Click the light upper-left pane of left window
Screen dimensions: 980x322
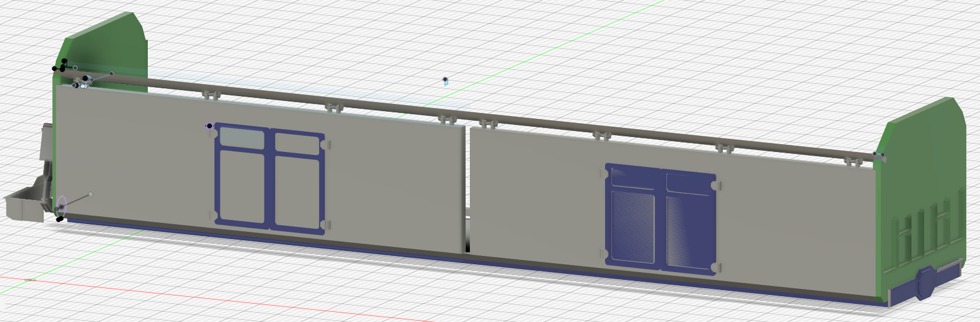[x=242, y=138]
